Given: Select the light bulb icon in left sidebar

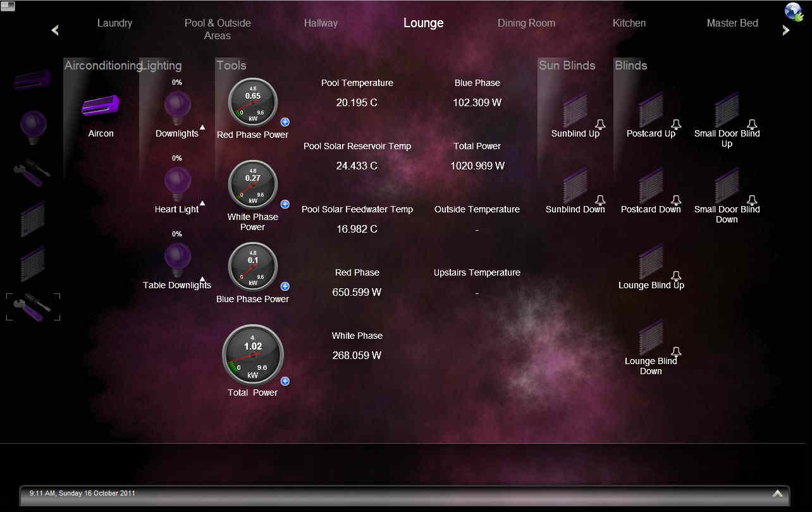Looking at the screenshot, I should pos(33,125).
